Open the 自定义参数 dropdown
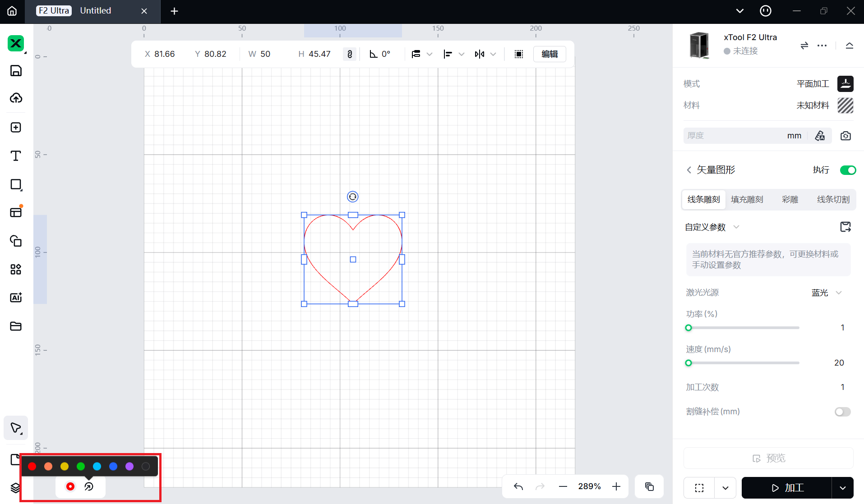Screen dimensions: 864x504 (712, 227)
